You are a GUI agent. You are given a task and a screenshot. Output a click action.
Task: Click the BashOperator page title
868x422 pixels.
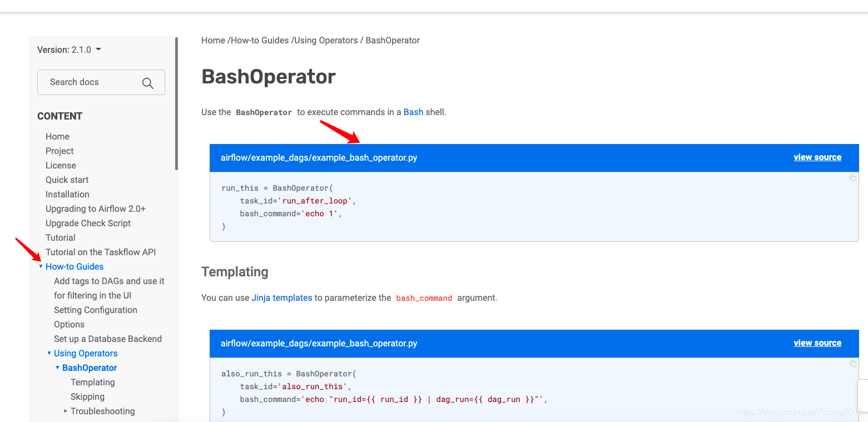tap(269, 77)
